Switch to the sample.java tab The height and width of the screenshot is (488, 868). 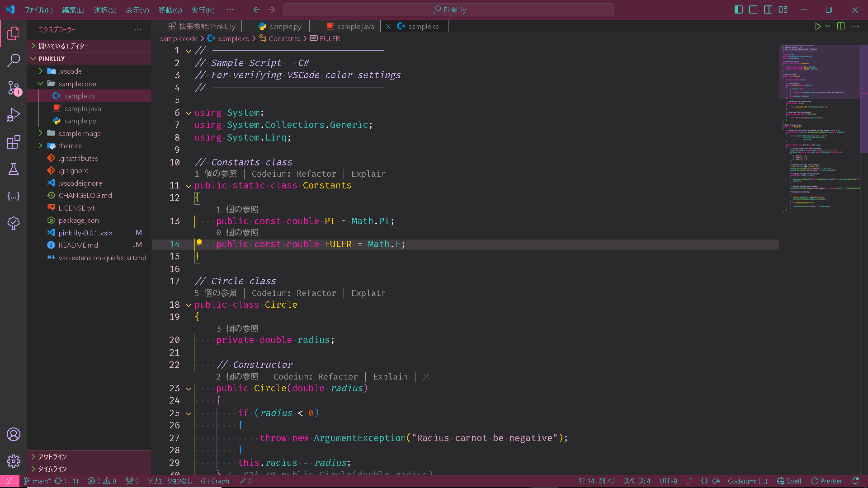(355, 26)
